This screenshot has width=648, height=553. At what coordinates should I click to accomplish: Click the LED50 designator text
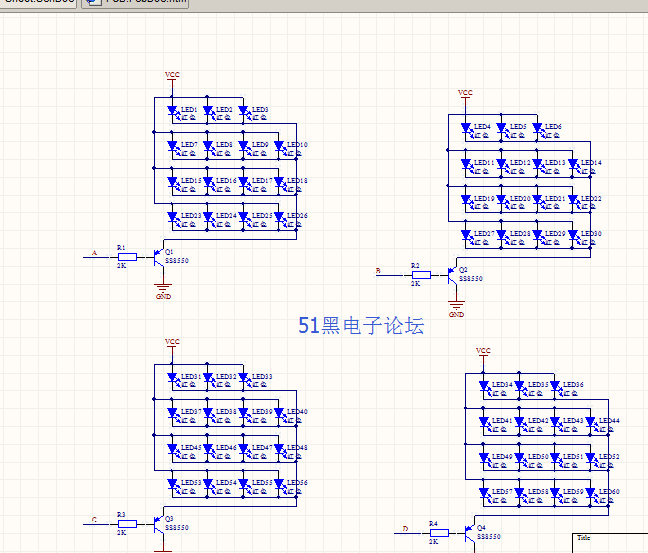(x=538, y=457)
